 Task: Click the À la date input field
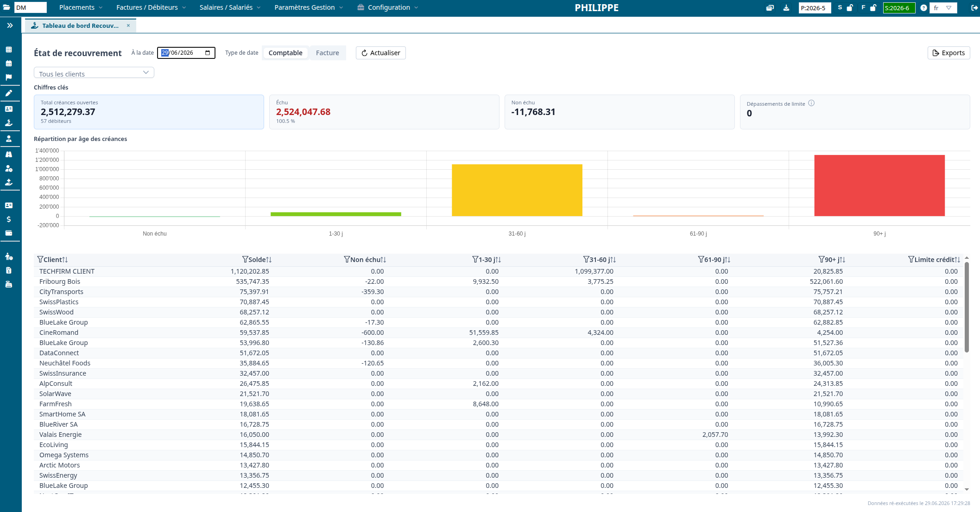coord(186,53)
